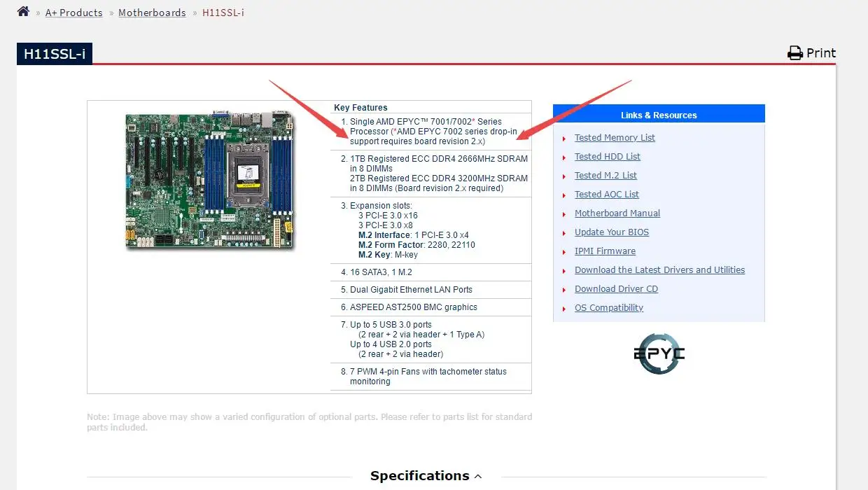Viewport: 868px width, 490px height.
Task: Click 'Up to 5 USB 3.0 ports' text
Action: [x=391, y=325]
